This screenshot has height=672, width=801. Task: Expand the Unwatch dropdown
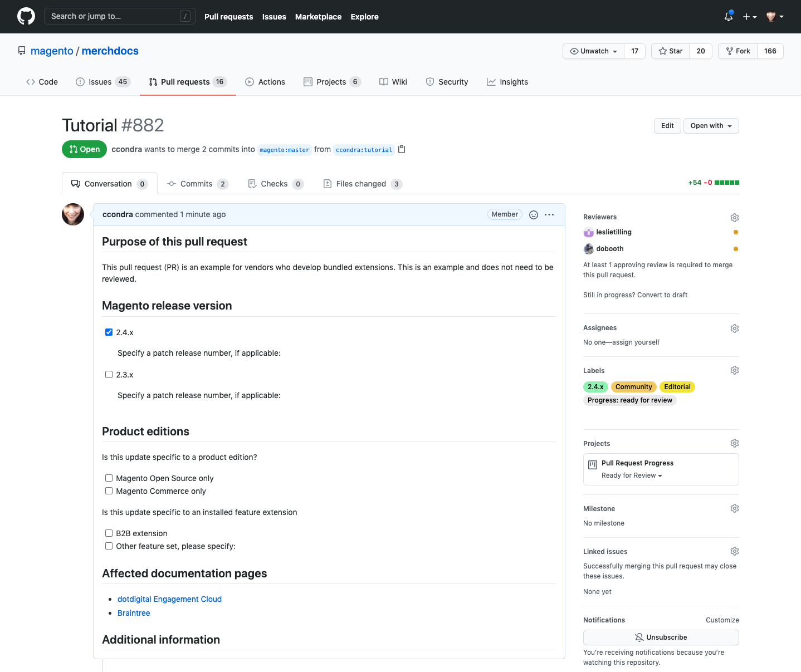[x=594, y=51]
